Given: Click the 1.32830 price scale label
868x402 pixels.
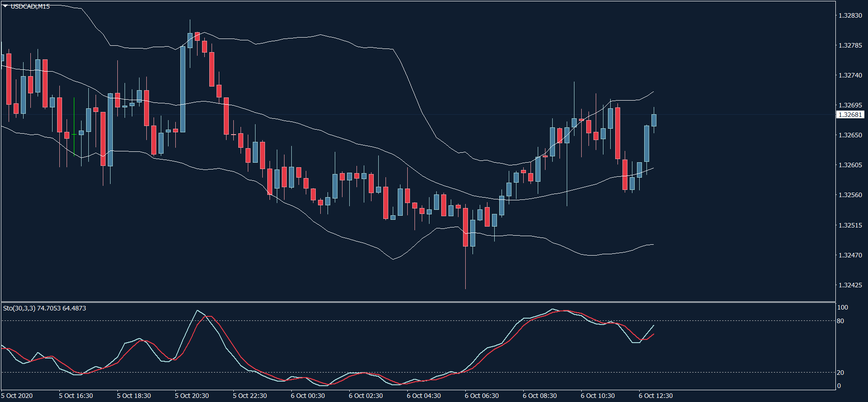Looking at the screenshot, I should tap(850, 15).
